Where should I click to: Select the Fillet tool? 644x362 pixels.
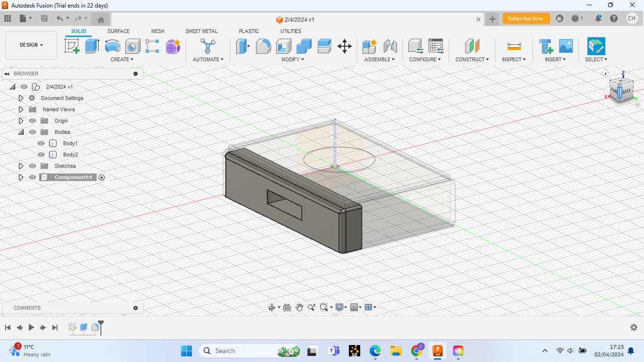[263, 46]
